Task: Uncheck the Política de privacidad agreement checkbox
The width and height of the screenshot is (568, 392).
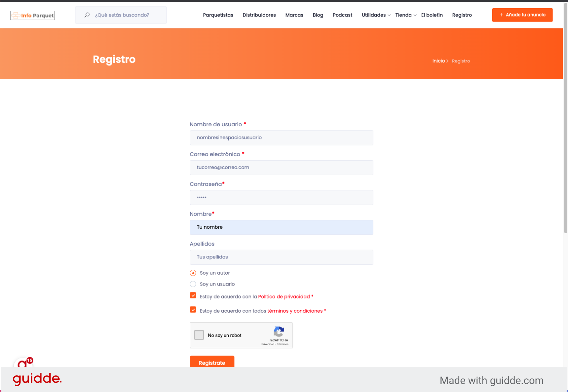Action: click(x=193, y=295)
